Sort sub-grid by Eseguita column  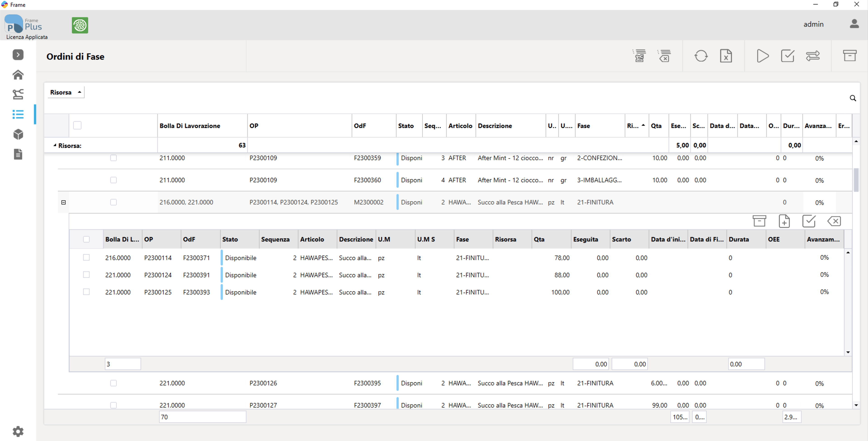(590, 239)
